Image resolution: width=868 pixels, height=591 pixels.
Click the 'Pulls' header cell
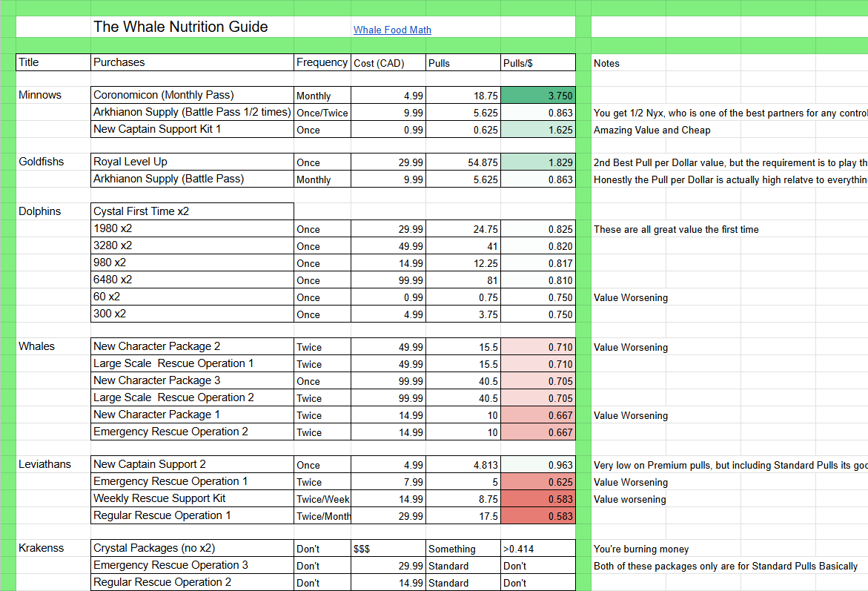coord(463,62)
